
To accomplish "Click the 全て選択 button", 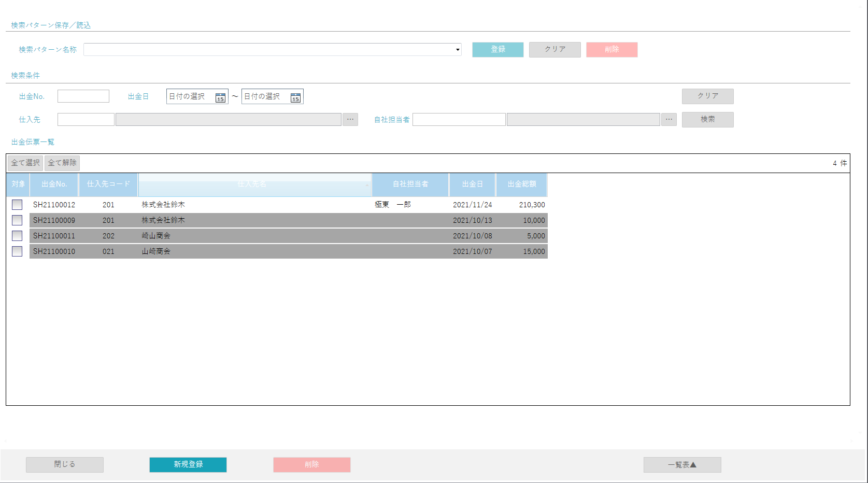I will click(25, 163).
